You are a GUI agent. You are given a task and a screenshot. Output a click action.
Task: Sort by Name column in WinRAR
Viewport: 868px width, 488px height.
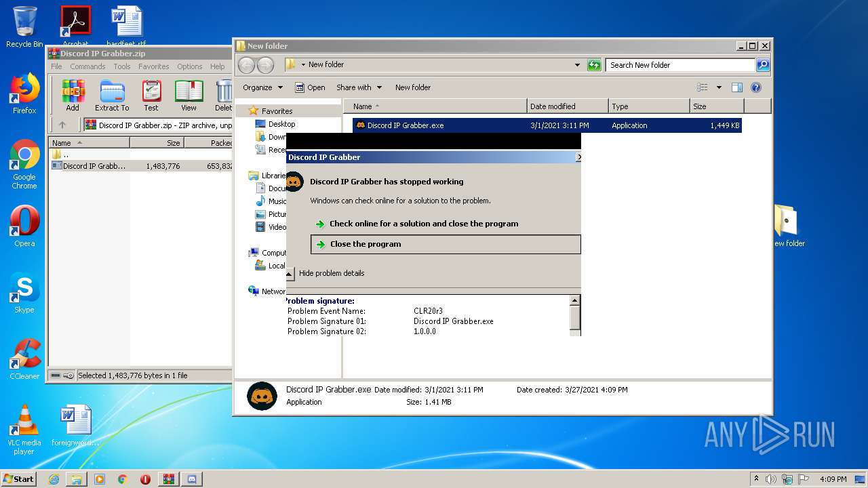click(89, 143)
